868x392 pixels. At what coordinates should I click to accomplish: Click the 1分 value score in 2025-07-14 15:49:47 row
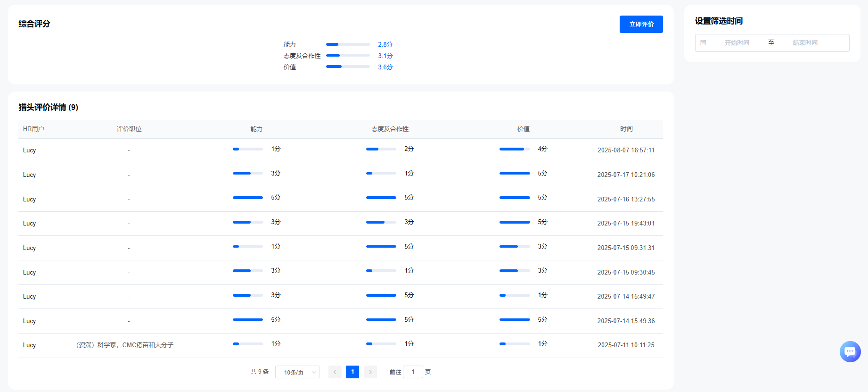(543, 295)
